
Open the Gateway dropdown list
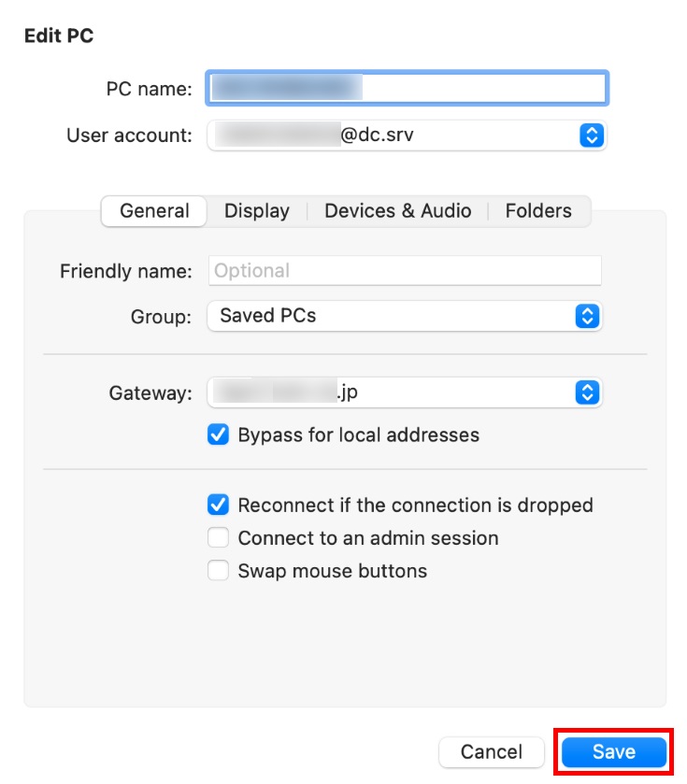pos(404,393)
